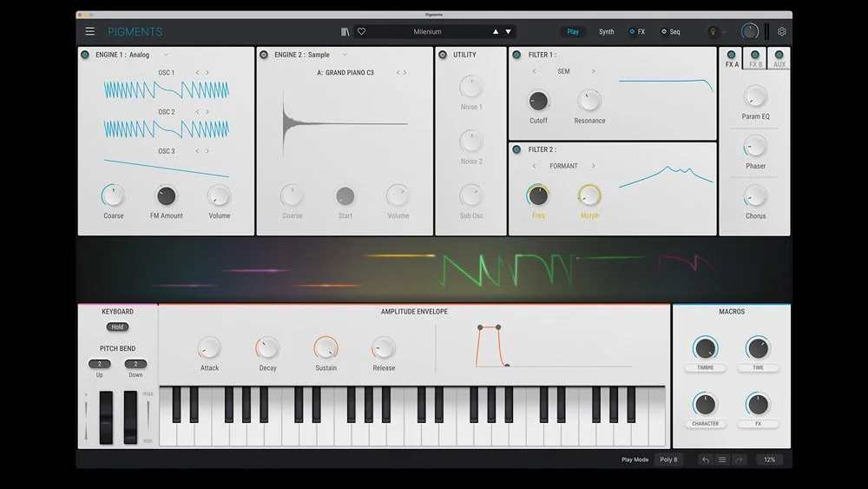Open the preset library browser icon
The height and width of the screenshot is (489, 868).
point(345,31)
